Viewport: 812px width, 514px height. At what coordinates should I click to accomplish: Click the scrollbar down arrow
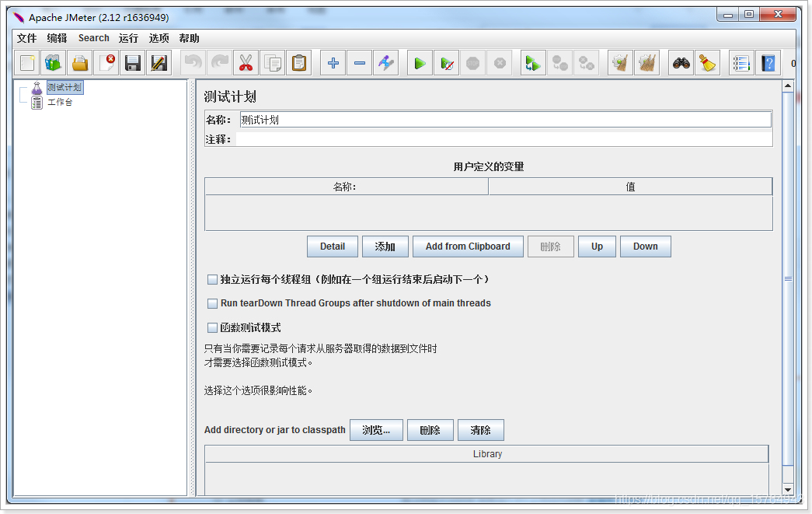tap(788, 489)
